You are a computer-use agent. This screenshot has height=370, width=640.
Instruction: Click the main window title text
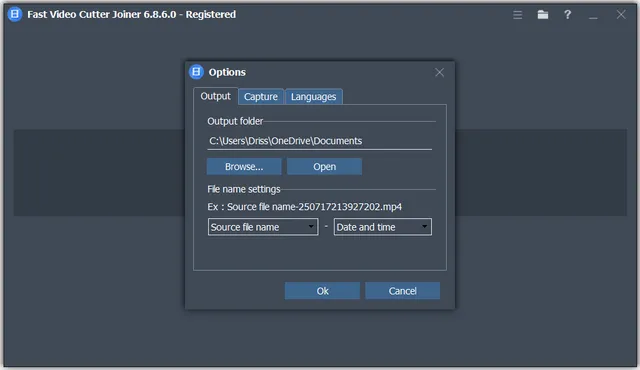131,14
